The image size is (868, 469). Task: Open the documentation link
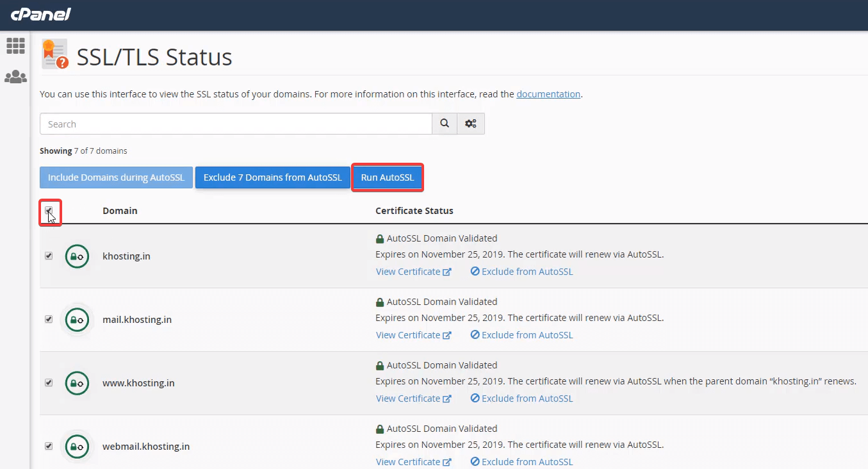point(548,94)
